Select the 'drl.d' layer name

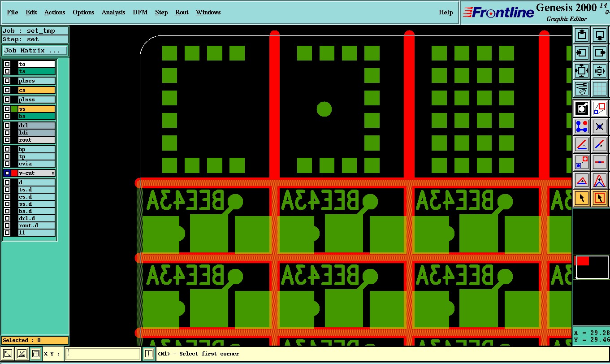pos(36,218)
